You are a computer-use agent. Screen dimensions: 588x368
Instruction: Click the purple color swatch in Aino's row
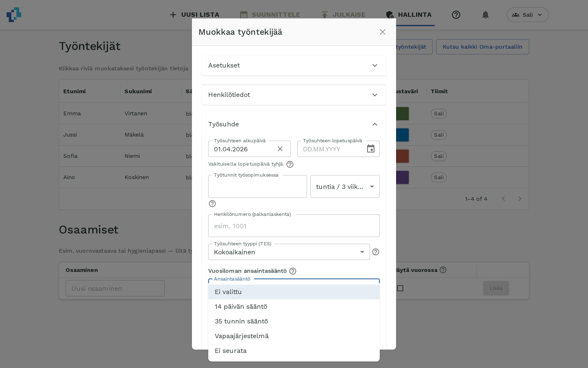pyautogui.click(x=402, y=177)
